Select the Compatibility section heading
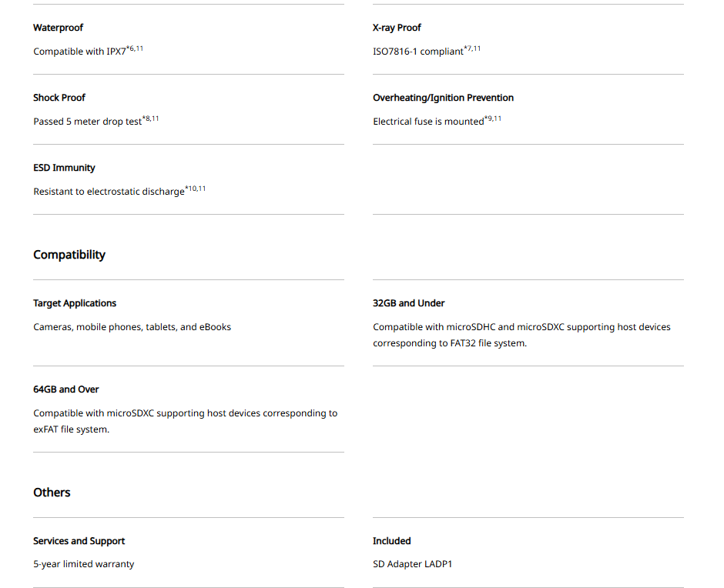Screen dimensions: 724x588 click(x=69, y=255)
